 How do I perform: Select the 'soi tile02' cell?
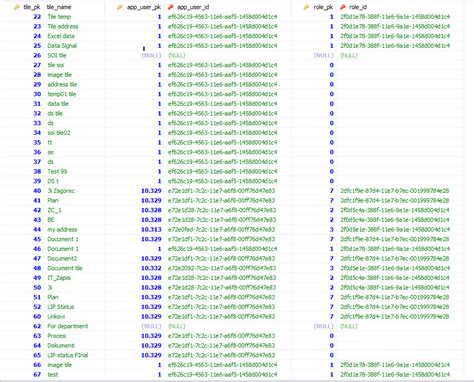pos(59,133)
